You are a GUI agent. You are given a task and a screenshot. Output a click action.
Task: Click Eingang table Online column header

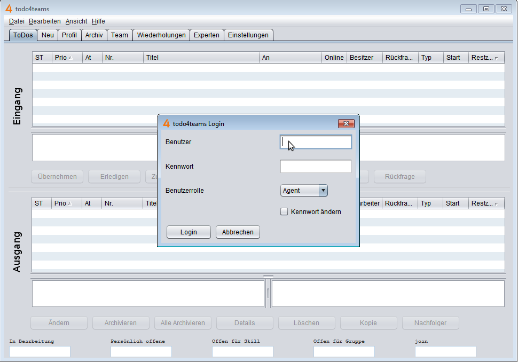tap(334, 58)
